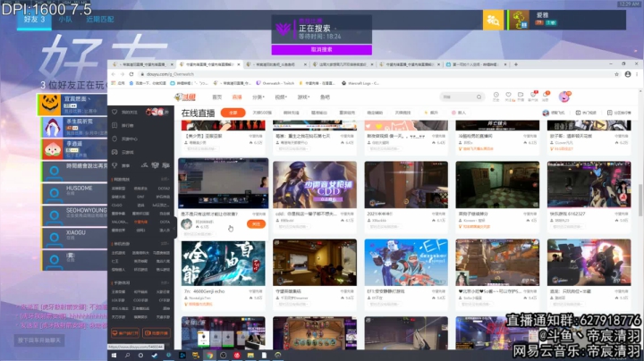The height and width of the screenshot is (361, 644).
Task: Open the 7n: 4600Genji echo stream title
Action: [204, 291]
